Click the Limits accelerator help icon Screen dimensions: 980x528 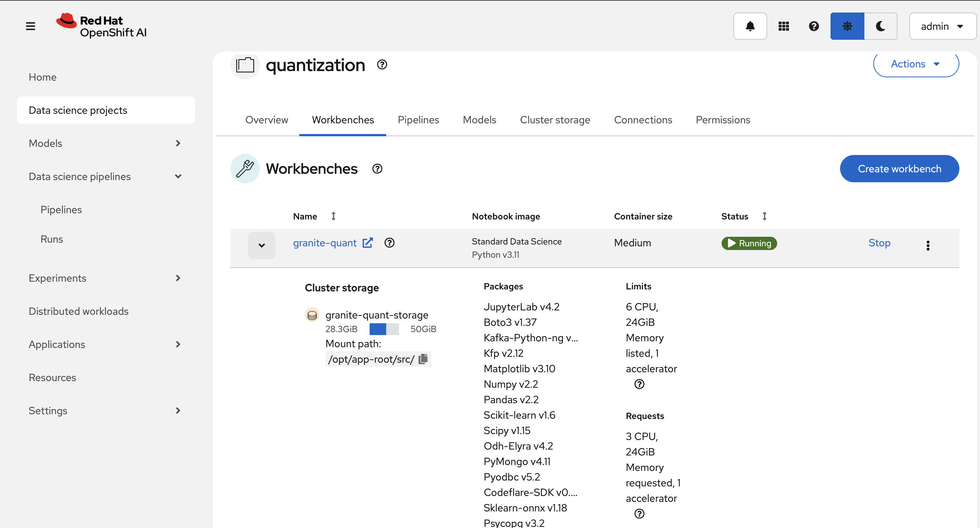click(639, 384)
